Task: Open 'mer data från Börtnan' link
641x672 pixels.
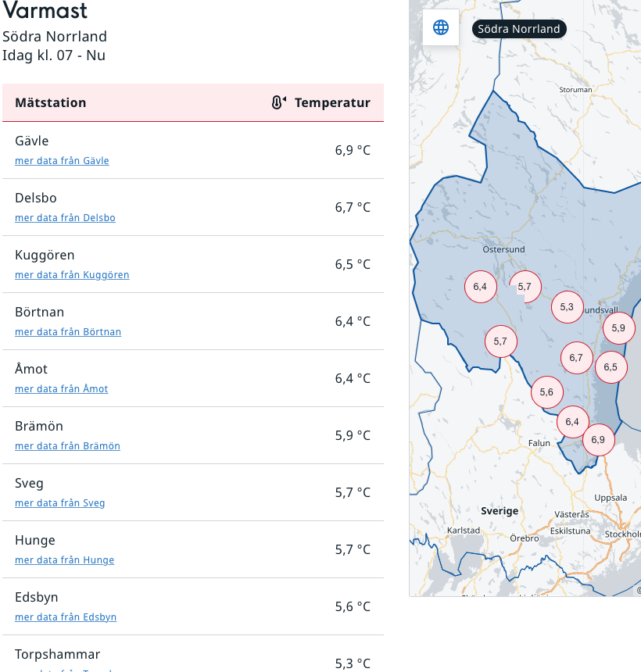Action: point(68,332)
